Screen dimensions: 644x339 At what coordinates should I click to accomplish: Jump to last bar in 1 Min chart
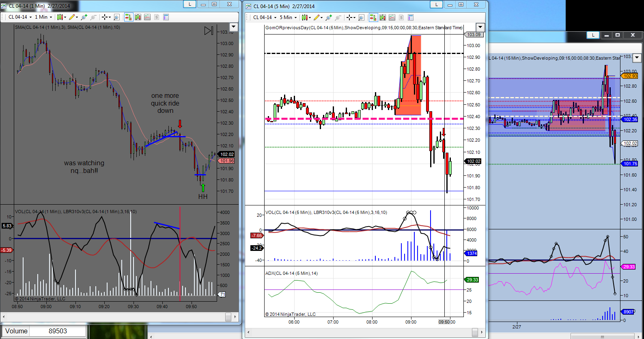(x=209, y=30)
